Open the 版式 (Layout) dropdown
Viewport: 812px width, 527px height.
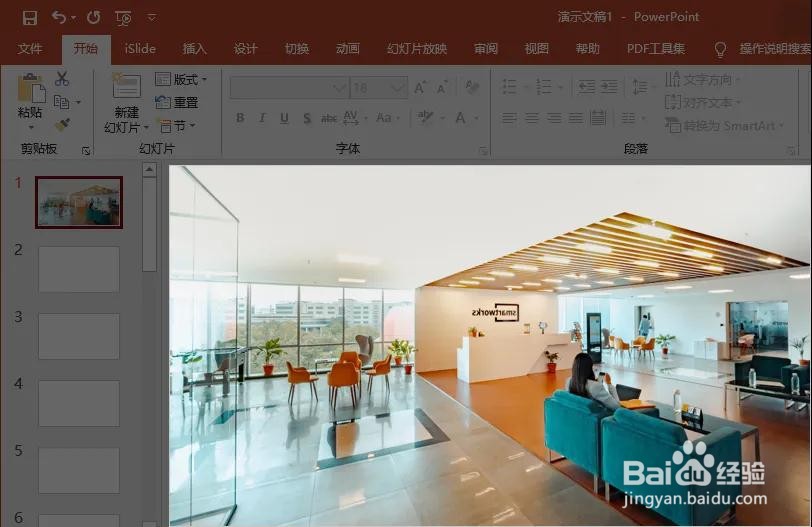(x=181, y=79)
